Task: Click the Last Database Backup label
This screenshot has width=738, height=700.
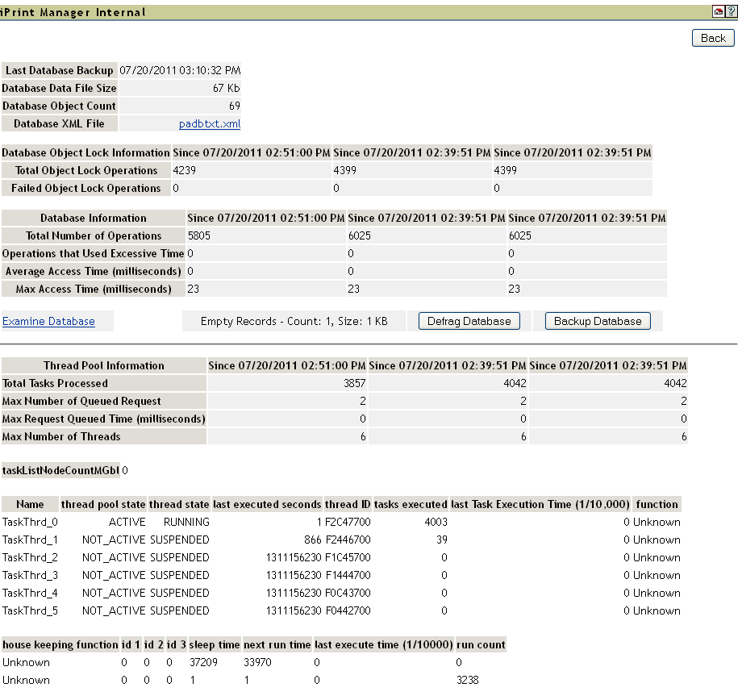Action: (x=60, y=70)
